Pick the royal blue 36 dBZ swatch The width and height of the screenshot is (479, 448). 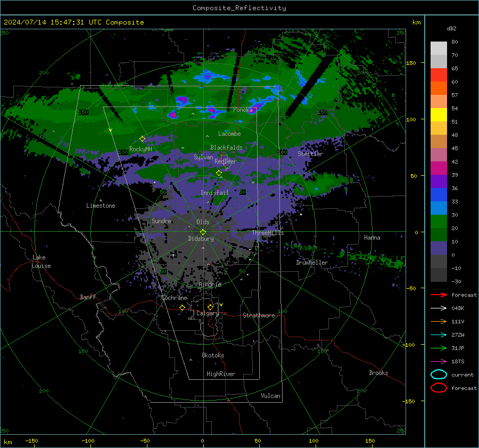(x=439, y=194)
